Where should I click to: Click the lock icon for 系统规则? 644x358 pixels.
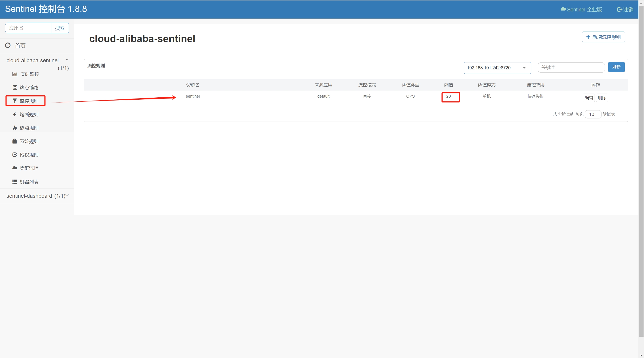click(x=15, y=141)
